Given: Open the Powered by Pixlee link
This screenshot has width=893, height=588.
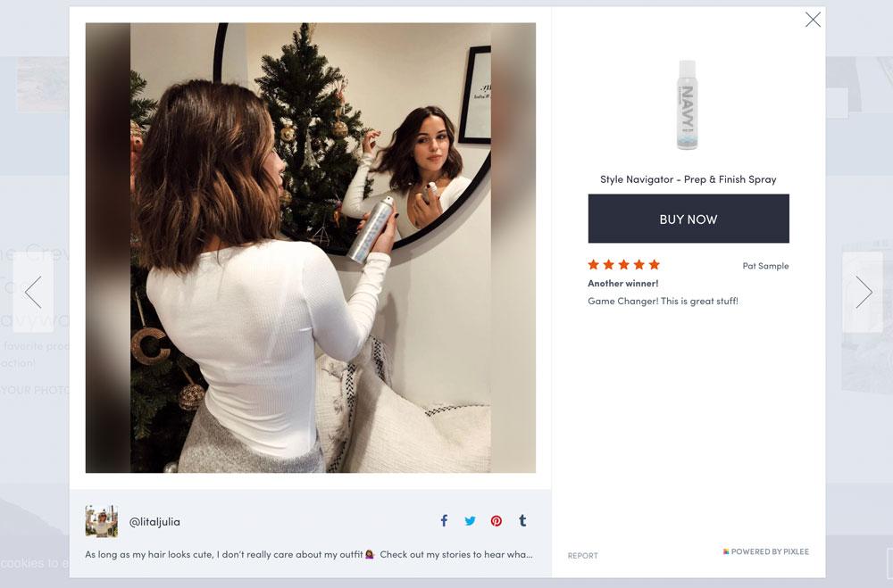Looking at the screenshot, I should click(766, 551).
